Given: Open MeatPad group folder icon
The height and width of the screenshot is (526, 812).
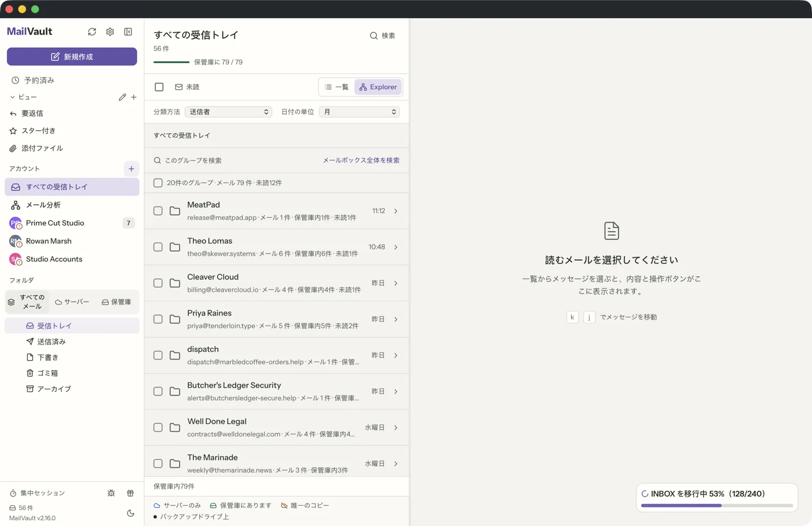Looking at the screenshot, I should 175,211.
